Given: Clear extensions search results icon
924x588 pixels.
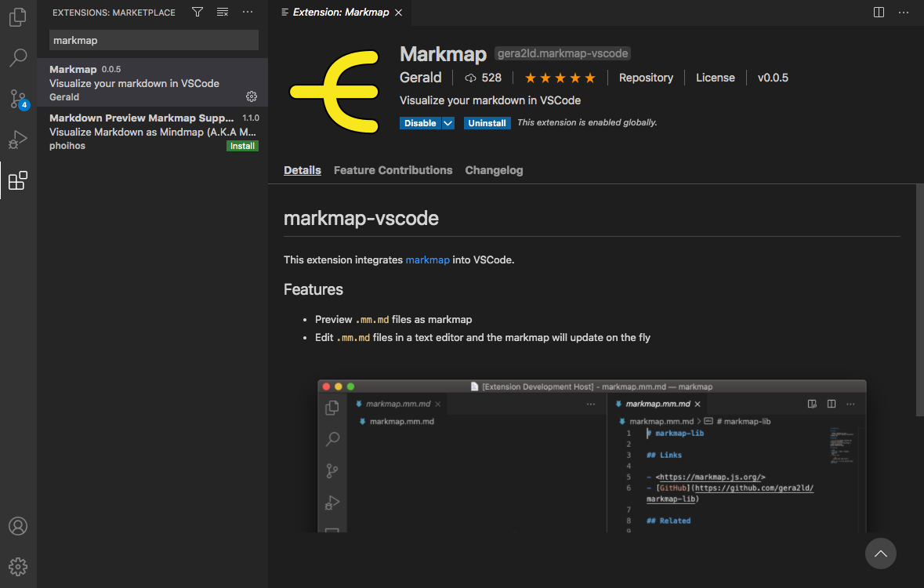Looking at the screenshot, I should (222, 12).
